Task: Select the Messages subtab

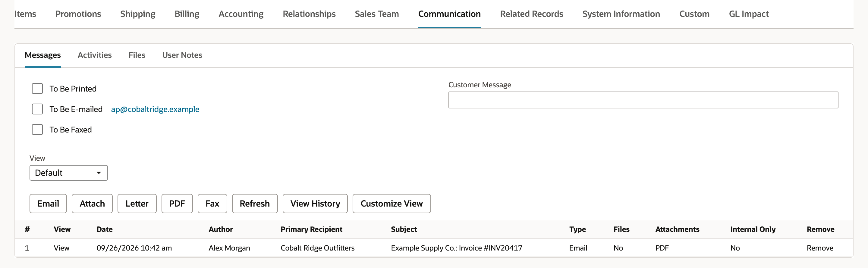Action: coord(43,55)
